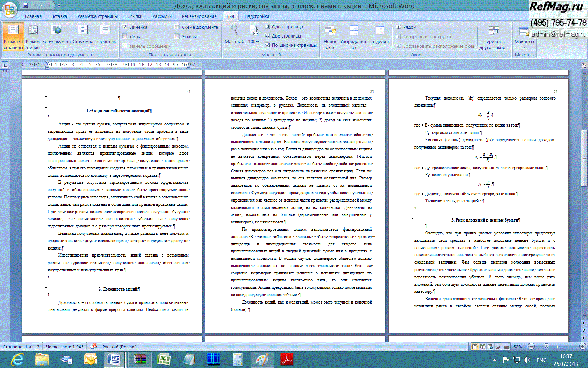588x368 pixels.
Task: Choose Две страницы zoom option
Action: click(283, 36)
